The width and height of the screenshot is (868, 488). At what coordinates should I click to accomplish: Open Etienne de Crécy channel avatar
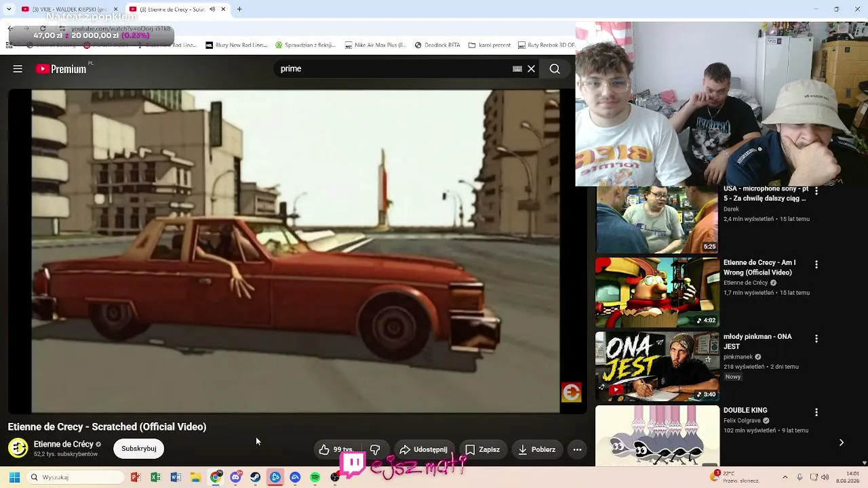(x=18, y=448)
